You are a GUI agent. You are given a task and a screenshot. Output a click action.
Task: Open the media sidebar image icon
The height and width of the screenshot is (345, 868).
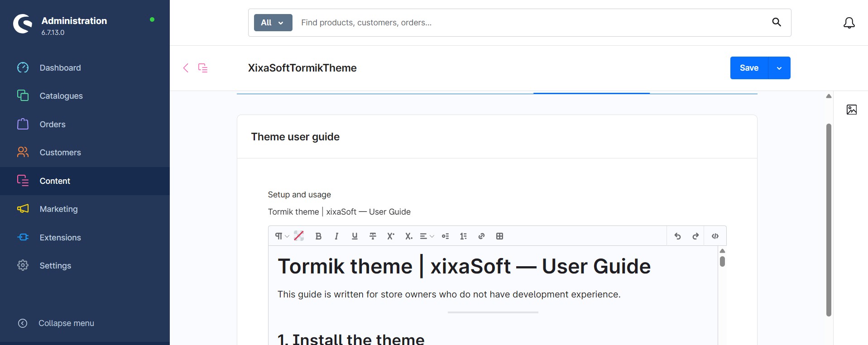tap(852, 110)
